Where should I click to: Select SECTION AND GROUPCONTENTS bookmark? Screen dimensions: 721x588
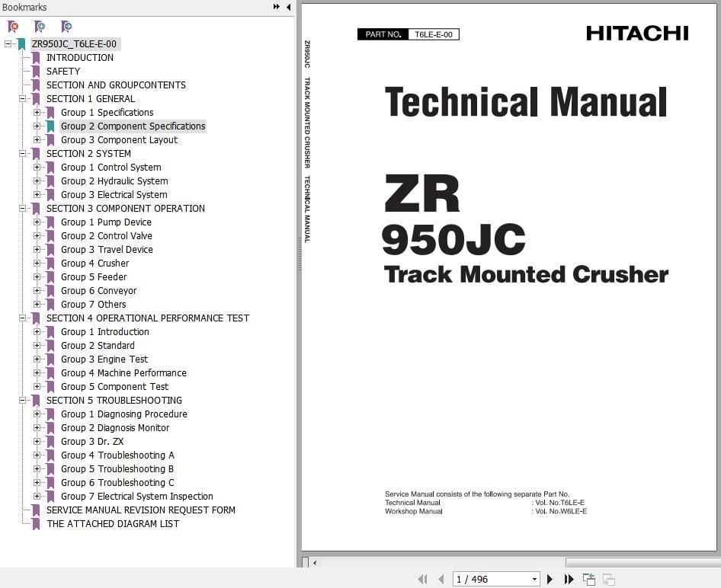point(116,85)
